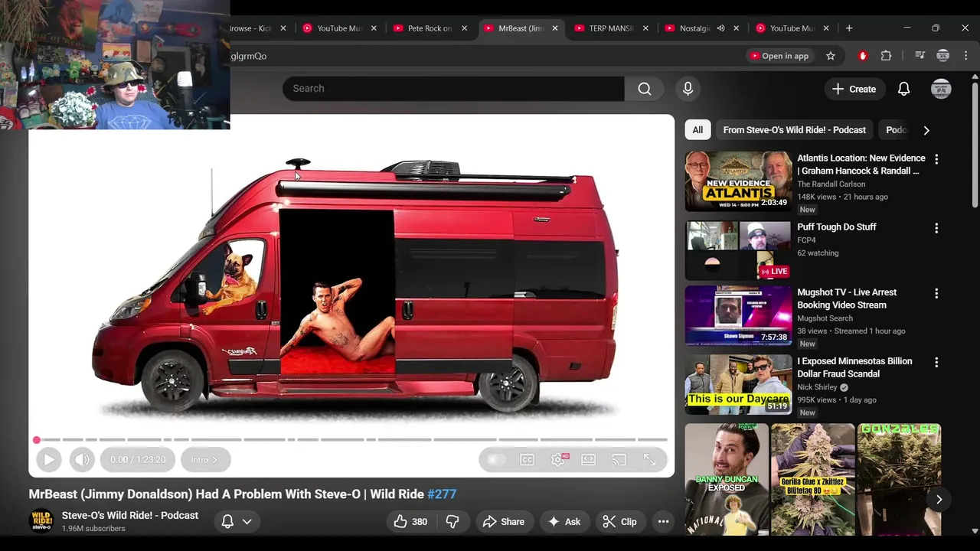Switch to the first YouTube Music tab
This screenshot has width=980, height=551.
tap(331, 28)
